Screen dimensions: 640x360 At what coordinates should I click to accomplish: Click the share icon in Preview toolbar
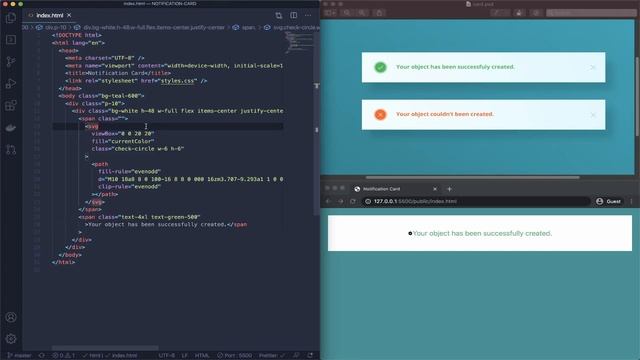[x=379, y=13]
